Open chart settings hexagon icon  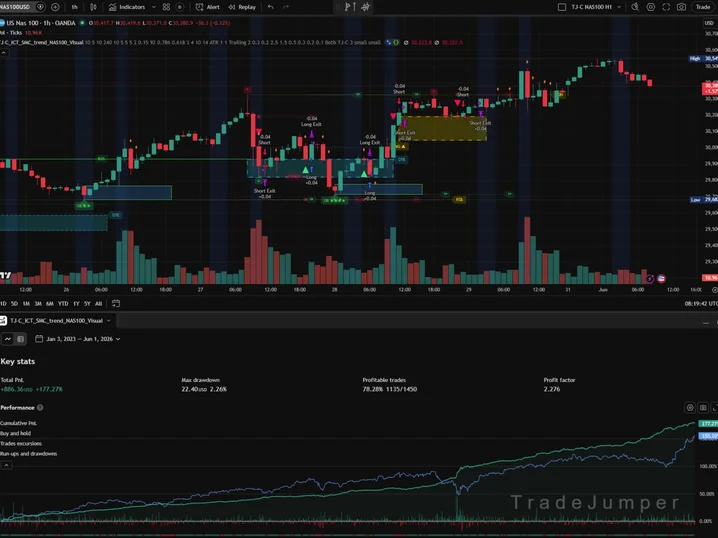click(x=651, y=7)
